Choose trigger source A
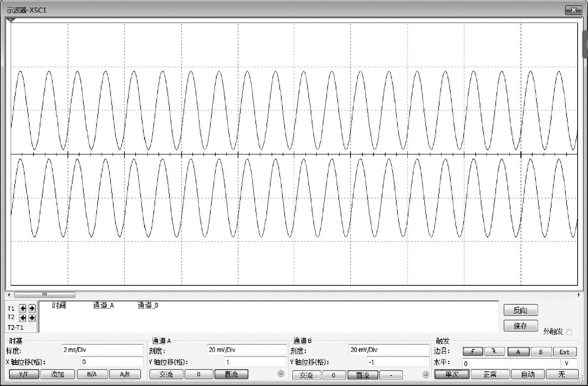 click(x=518, y=352)
